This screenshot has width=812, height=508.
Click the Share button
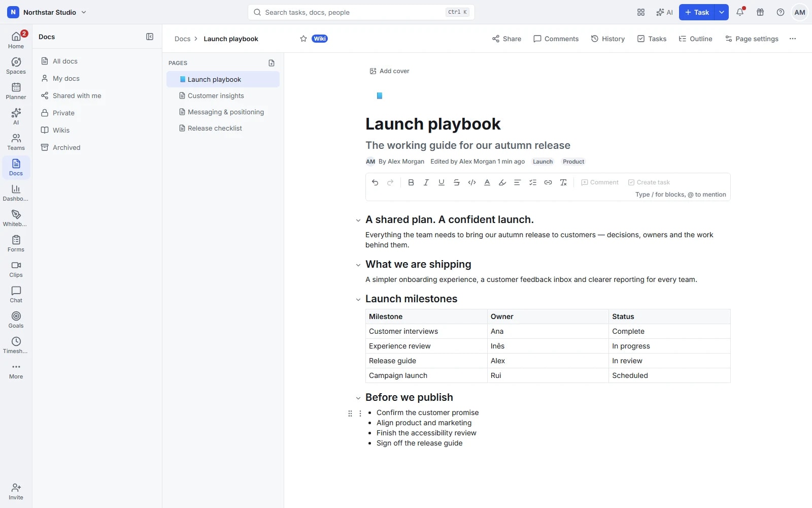(506, 39)
